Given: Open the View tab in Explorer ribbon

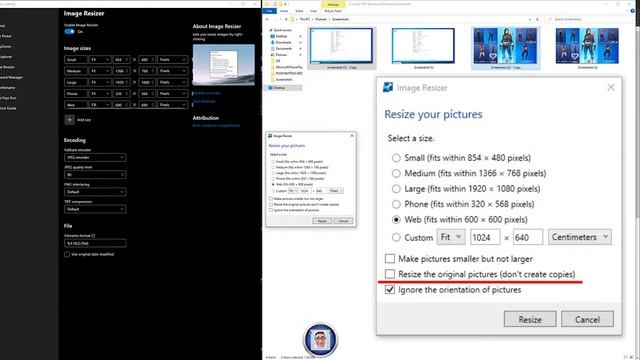Looking at the screenshot, I should coord(313,11).
